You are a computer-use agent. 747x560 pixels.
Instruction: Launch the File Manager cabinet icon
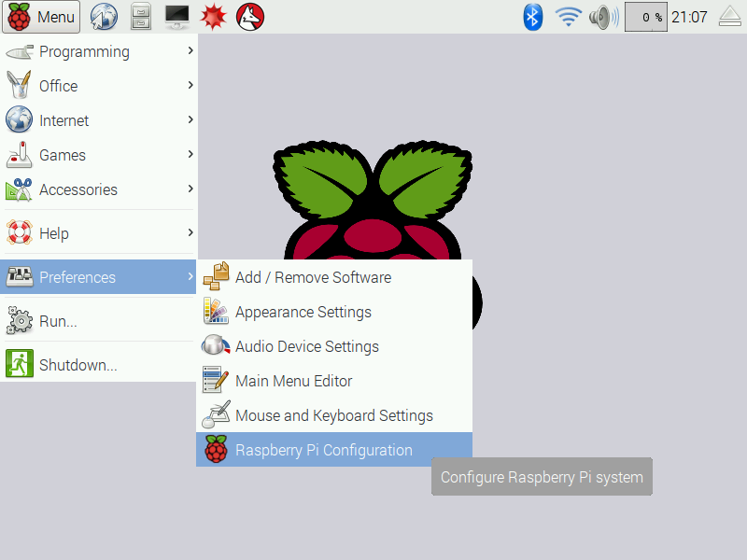click(x=141, y=17)
